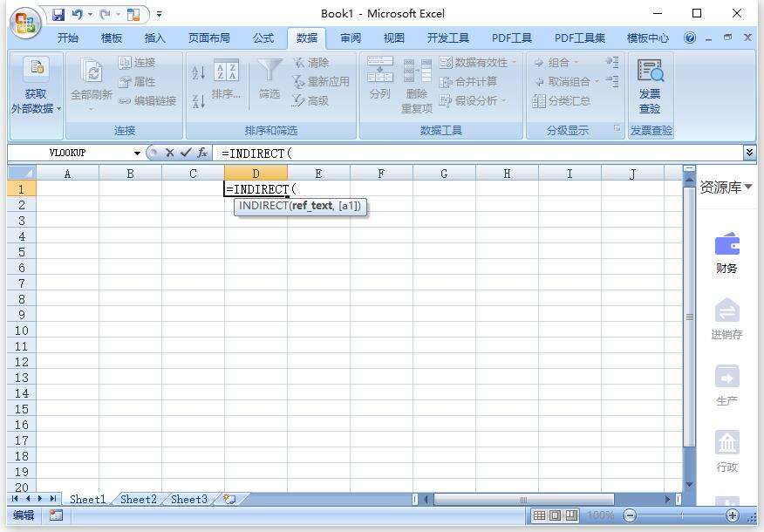This screenshot has height=532, width=764.
Task: Go to last sheet navigation arrow
Action: coord(53,499)
